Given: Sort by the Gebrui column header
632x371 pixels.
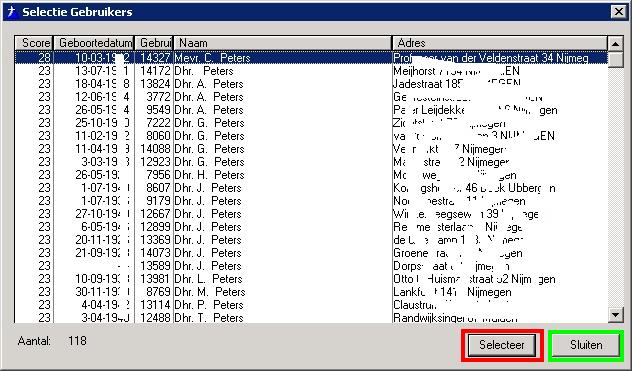Looking at the screenshot, I should coord(154,43).
